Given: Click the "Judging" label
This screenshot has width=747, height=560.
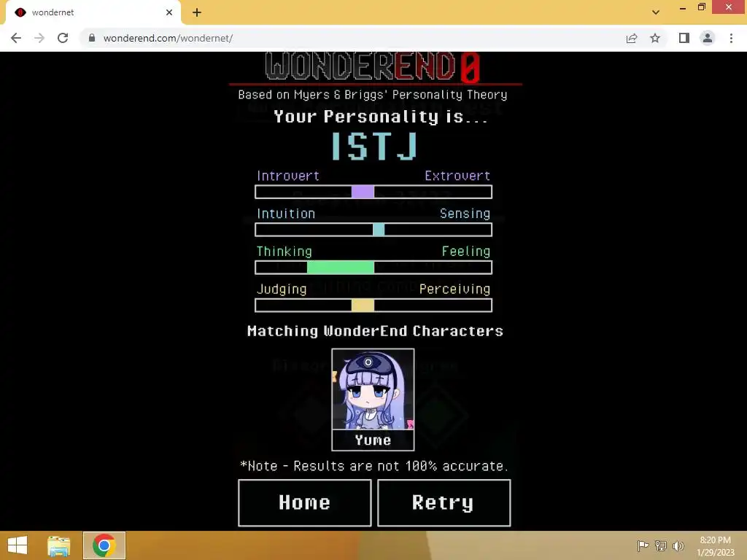Looking at the screenshot, I should tap(282, 289).
